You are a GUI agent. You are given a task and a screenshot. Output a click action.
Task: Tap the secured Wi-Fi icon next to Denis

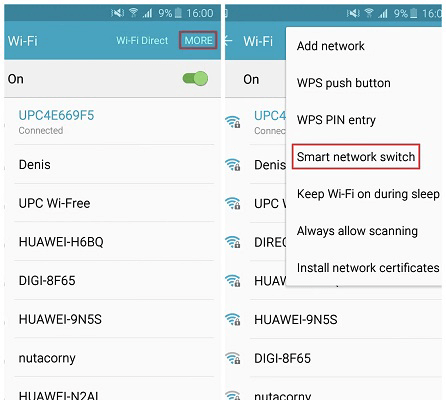[233, 164]
